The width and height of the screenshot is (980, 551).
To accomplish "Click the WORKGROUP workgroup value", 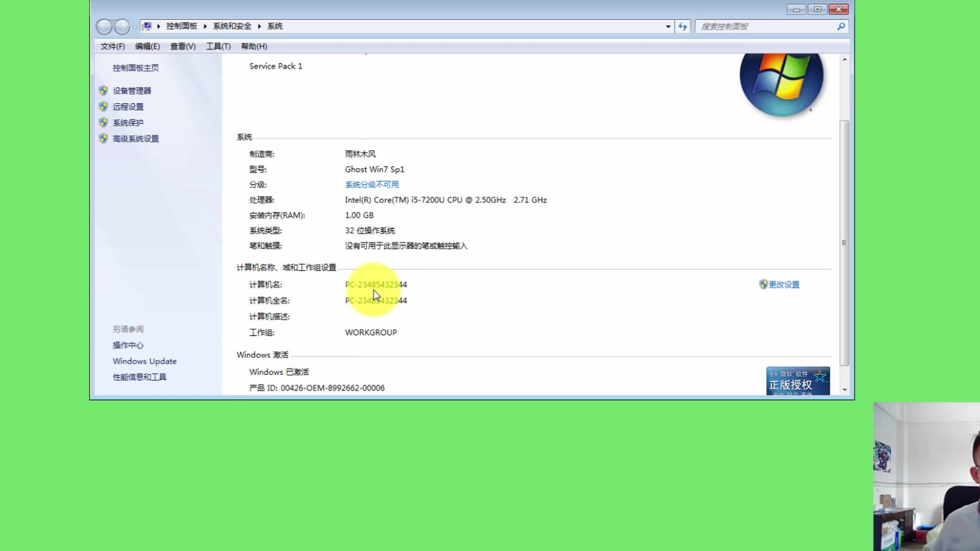I will pyautogui.click(x=371, y=332).
